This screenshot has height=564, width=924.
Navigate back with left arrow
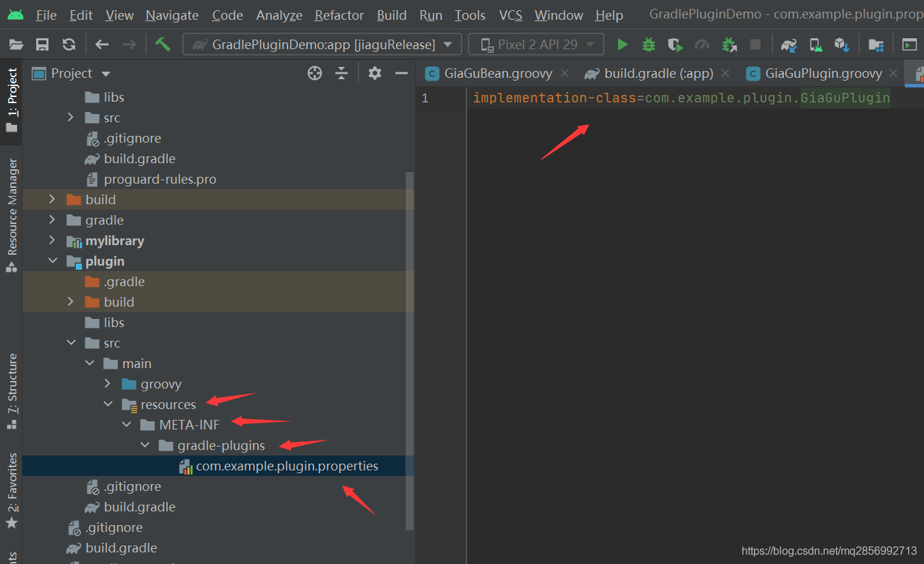[x=102, y=45]
